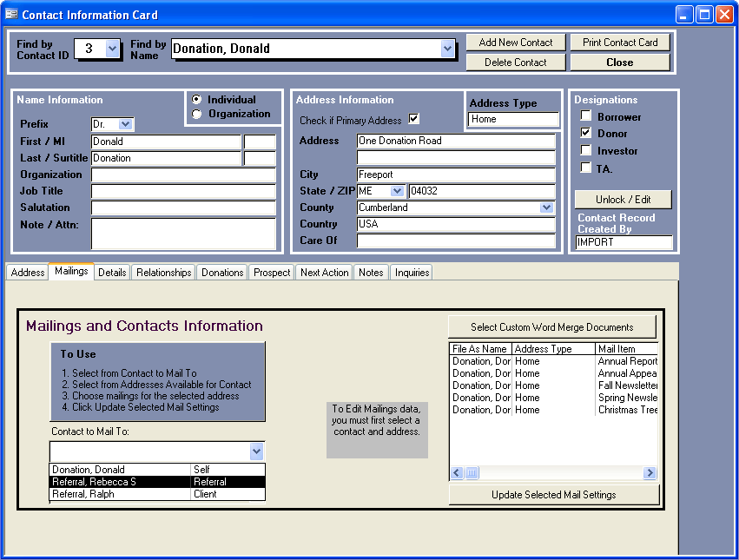Open the Relationships tab

click(163, 273)
